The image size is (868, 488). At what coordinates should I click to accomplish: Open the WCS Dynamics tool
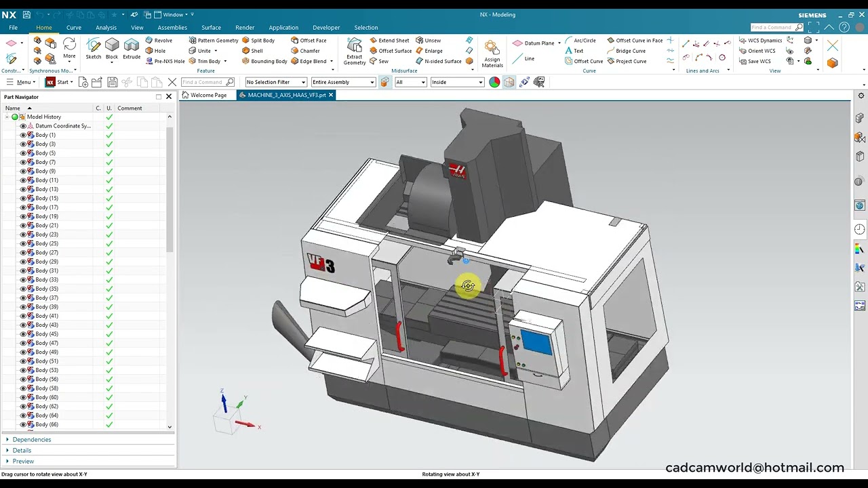point(760,41)
